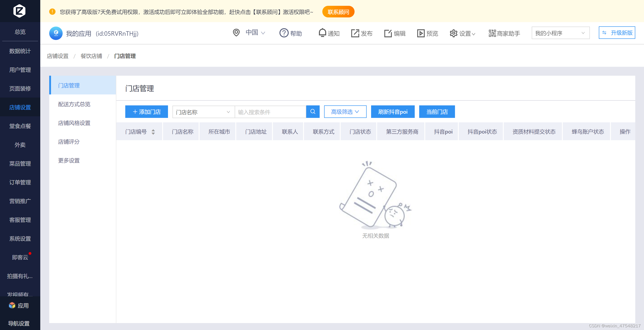Open the merchant assistant QR code icon

(492, 33)
